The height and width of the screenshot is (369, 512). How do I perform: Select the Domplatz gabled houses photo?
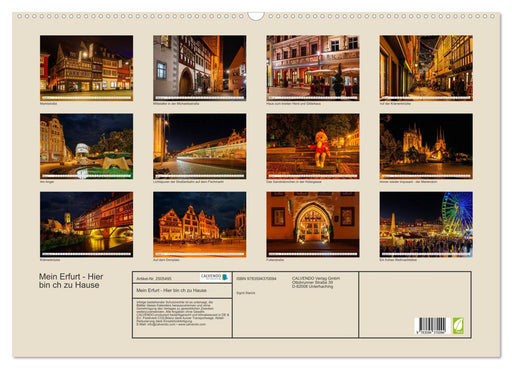click(200, 224)
